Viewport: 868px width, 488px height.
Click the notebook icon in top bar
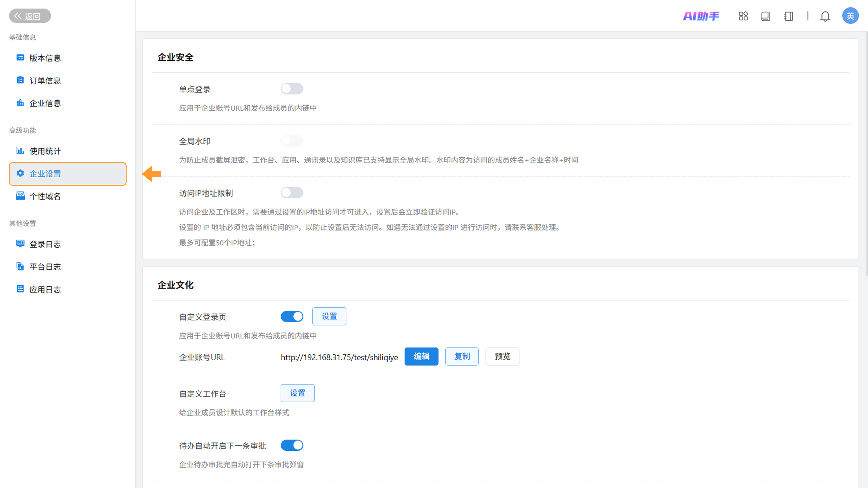tap(788, 16)
